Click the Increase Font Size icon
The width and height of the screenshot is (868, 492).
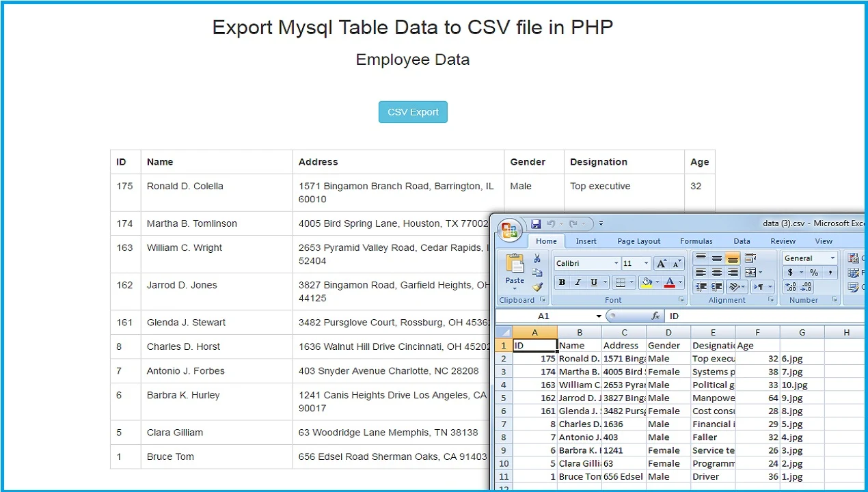point(662,263)
